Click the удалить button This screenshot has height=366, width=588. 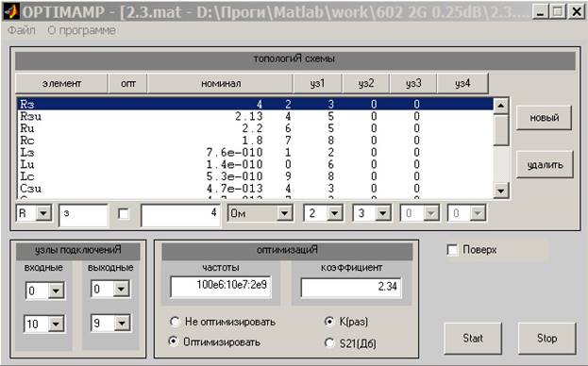(545, 164)
